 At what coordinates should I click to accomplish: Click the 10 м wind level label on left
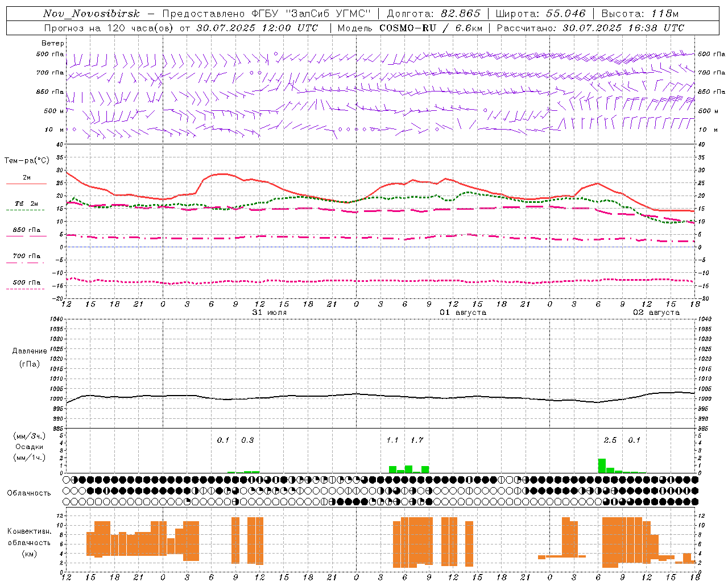[x=54, y=130]
